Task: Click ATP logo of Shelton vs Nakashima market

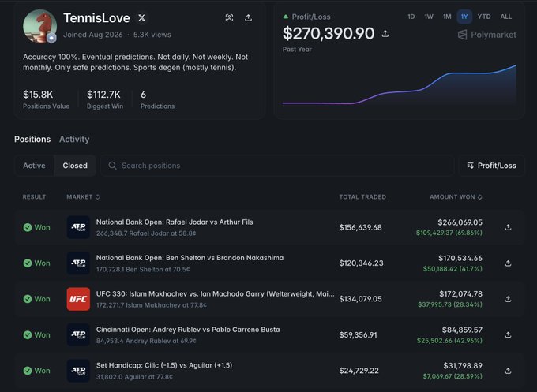Action: click(x=78, y=263)
